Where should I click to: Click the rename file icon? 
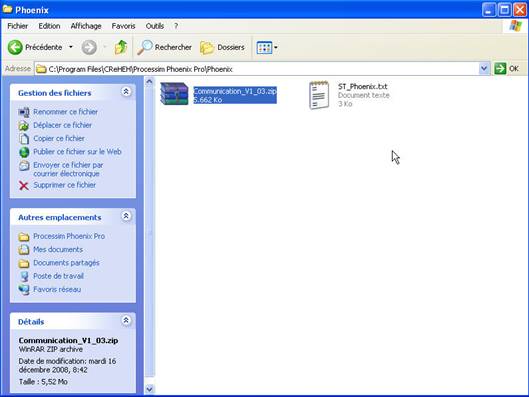click(x=24, y=112)
